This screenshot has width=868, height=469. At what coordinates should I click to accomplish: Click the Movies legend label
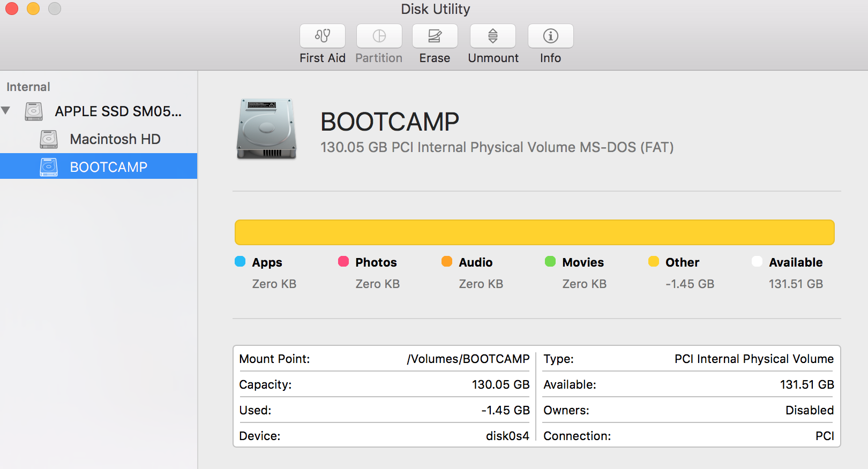pos(583,262)
